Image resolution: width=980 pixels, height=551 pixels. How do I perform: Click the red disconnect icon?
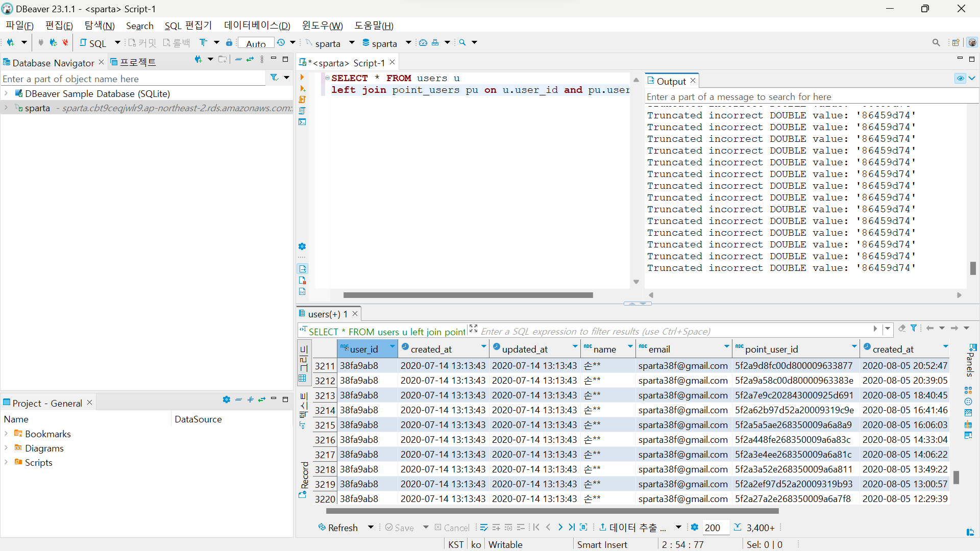[x=65, y=43]
